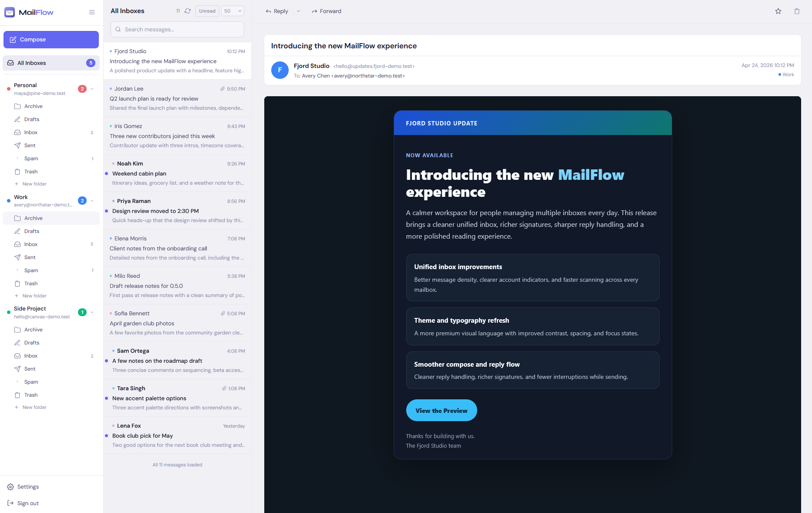Open the message count dropdown showing 50

pos(232,11)
